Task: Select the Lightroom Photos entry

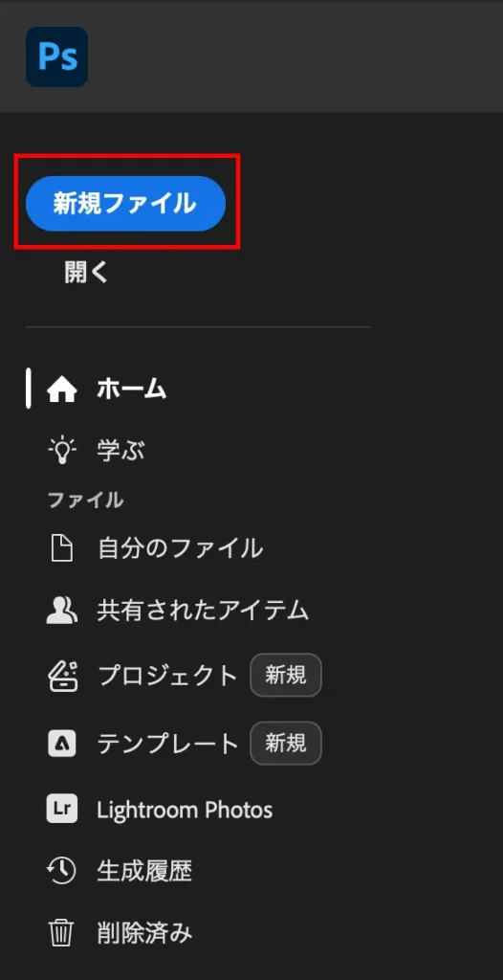Action: 185,811
